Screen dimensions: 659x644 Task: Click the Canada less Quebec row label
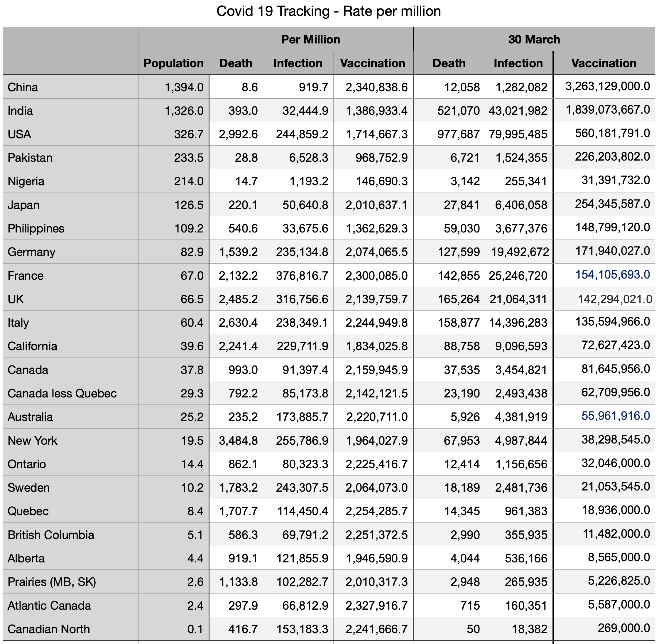62,393
